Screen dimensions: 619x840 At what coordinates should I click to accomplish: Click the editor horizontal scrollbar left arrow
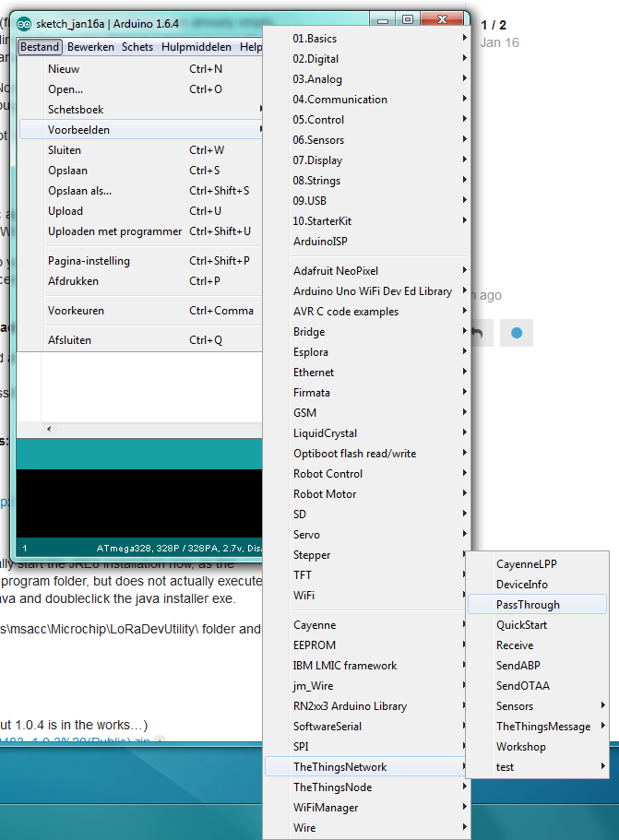coord(49,429)
